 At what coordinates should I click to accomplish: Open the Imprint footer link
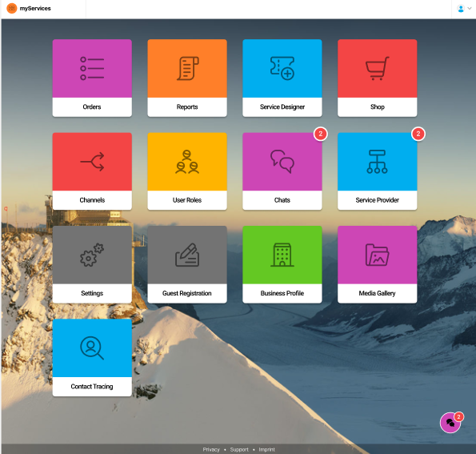[x=267, y=449]
